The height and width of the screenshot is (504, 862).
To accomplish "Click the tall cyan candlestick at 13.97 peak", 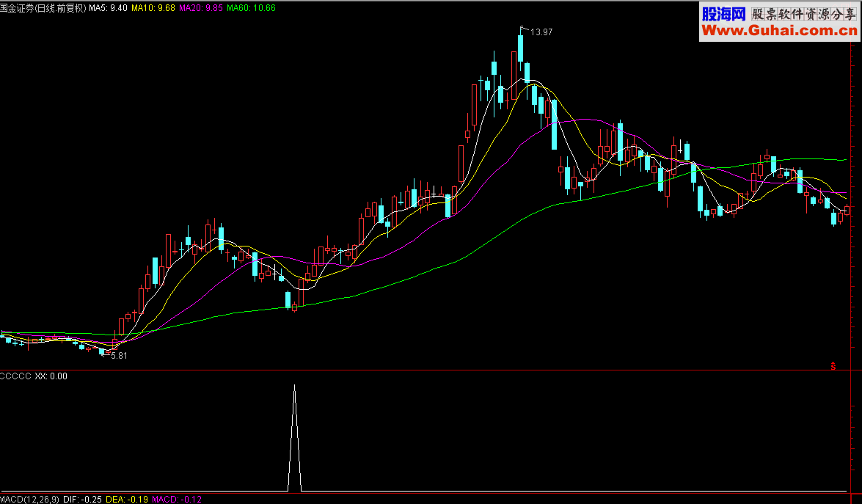I will point(520,48).
